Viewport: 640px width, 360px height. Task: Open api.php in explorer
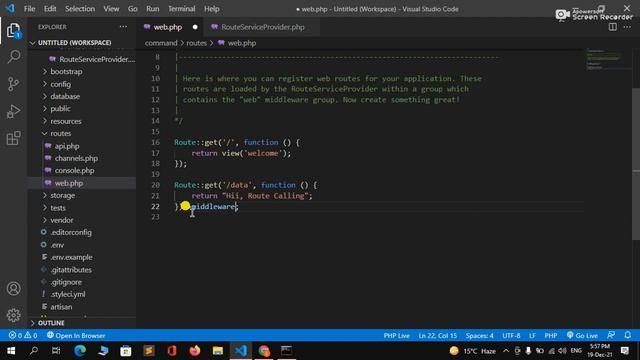(x=67, y=146)
